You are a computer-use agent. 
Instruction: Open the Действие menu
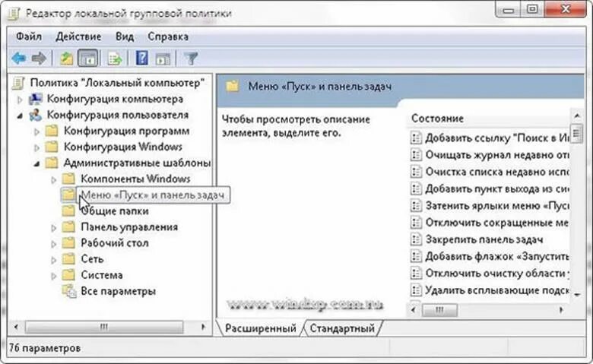click(x=78, y=36)
